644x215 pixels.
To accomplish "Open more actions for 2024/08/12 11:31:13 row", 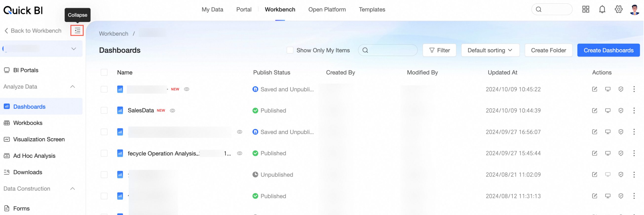I will pos(634,196).
